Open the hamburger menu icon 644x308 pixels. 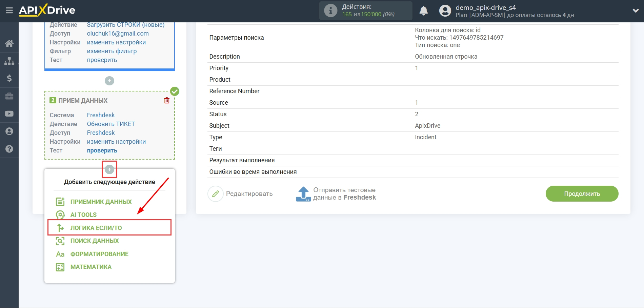9,11
